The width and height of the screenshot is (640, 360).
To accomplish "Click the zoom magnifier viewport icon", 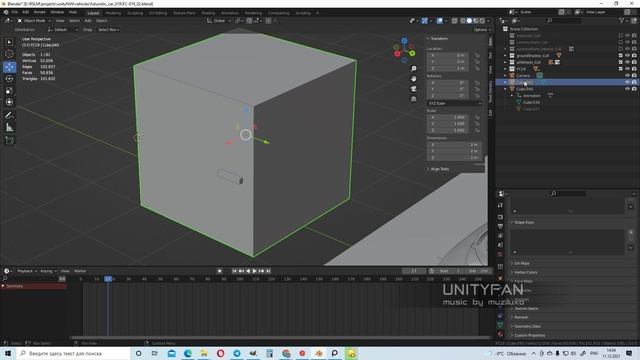I will tap(413, 69).
